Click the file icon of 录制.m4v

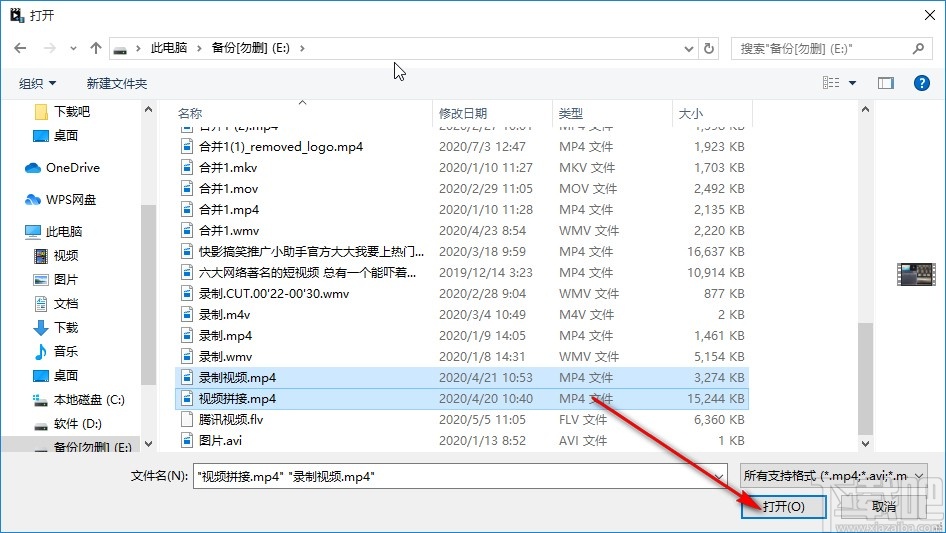click(187, 314)
